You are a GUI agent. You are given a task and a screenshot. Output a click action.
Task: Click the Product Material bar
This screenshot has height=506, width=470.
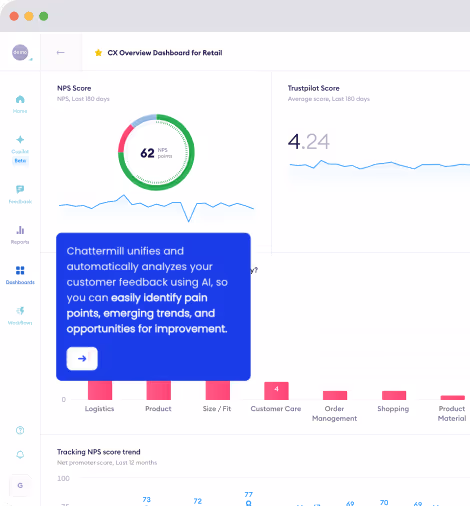click(x=453, y=397)
